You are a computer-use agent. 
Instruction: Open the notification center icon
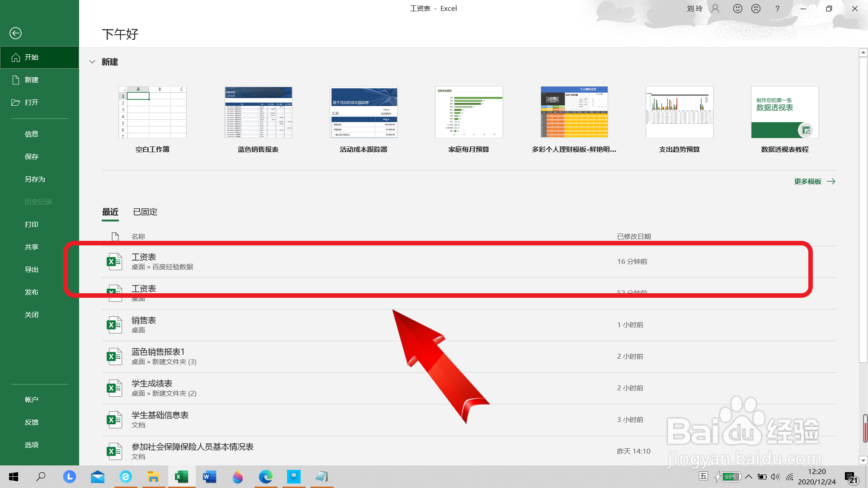click(851, 477)
